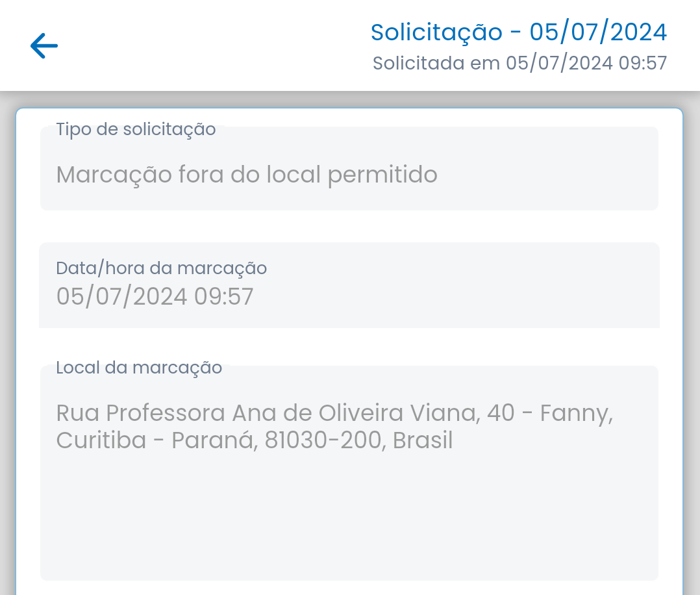Screen dimensions: 700x595
Task: Click the 'Solicitada em 05/07/2024 09:57' subtitle
Action: coord(519,63)
